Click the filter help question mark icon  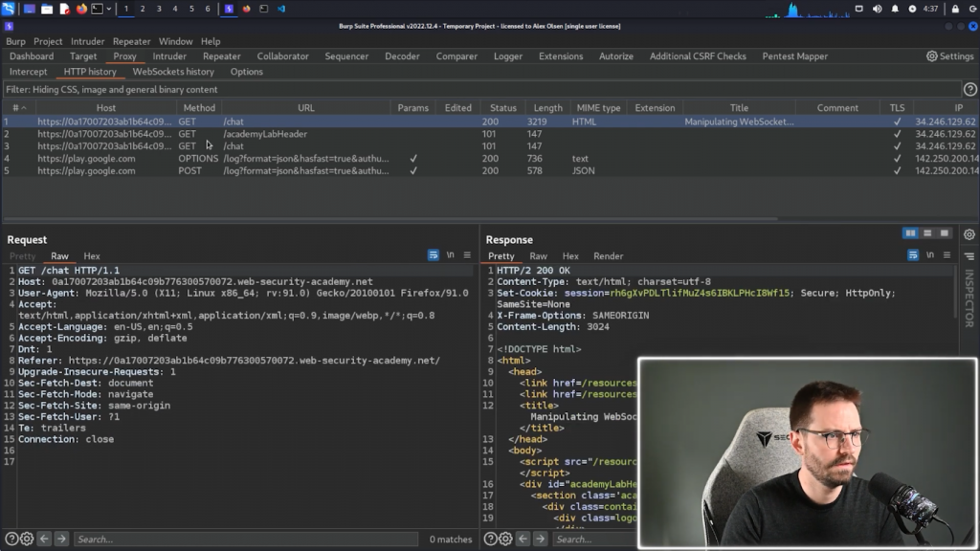(969, 89)
